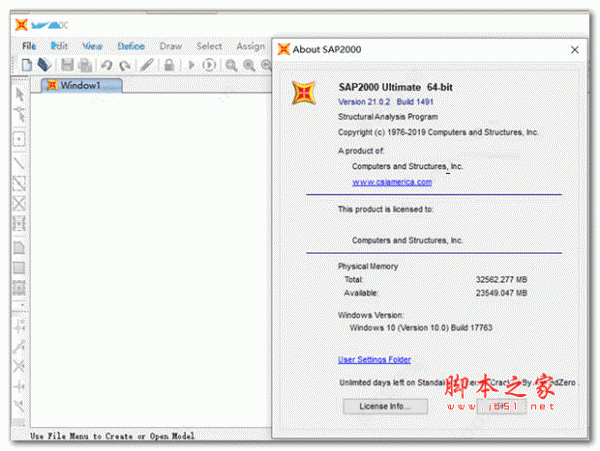Image resolution: width=600 pixels, height=451 pixels.
Task: Click the total memory value 32562.277 MB
Action: pos(501,280)
